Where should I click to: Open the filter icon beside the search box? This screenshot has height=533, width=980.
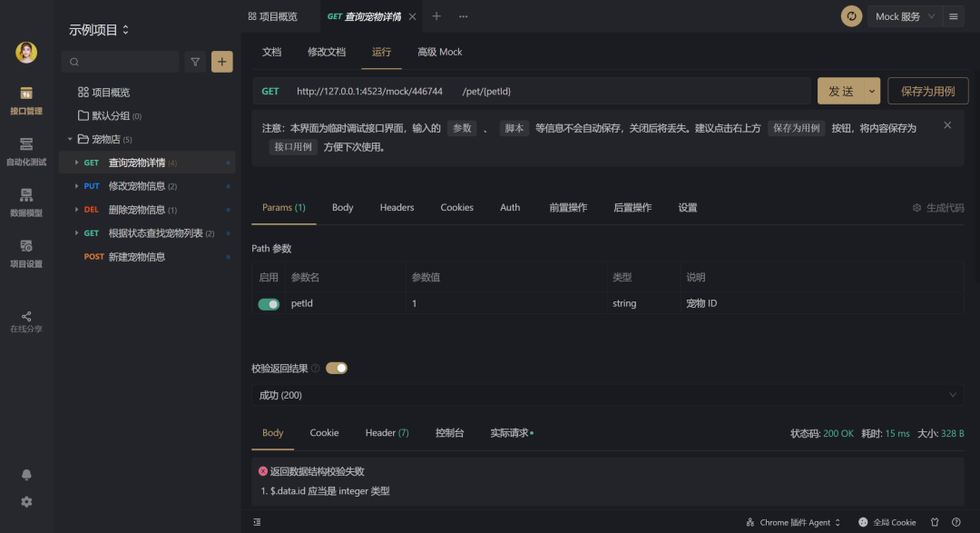coord(194,61)
